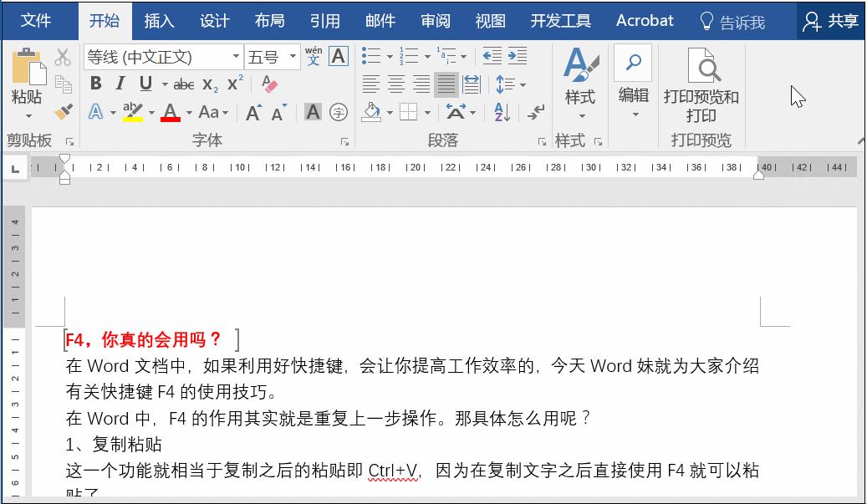The width and height of the screenshot is (867, 504).
Task: Click the Sort (排序) icon
Action: pyautogui.click(x=502, y=112)
